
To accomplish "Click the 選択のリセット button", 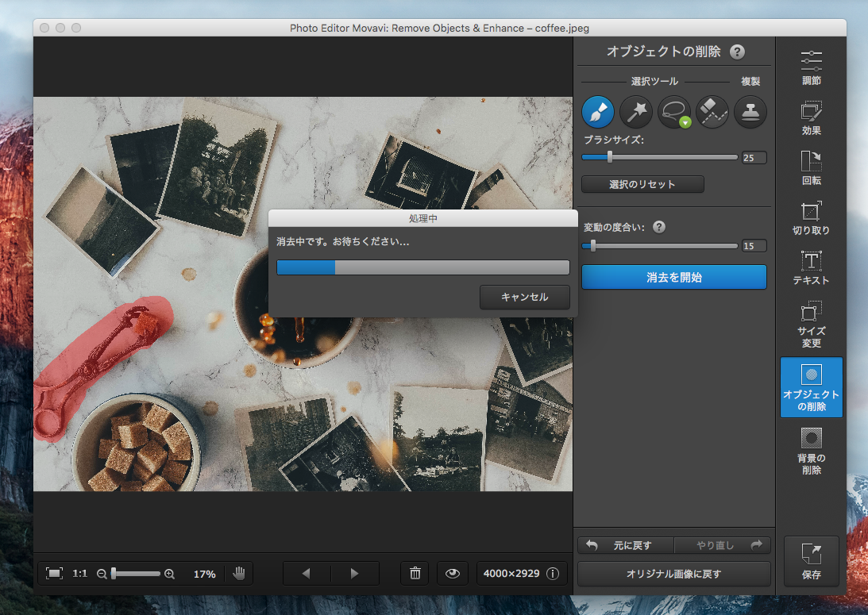I will pyautogui.click(x=642, y=184).
